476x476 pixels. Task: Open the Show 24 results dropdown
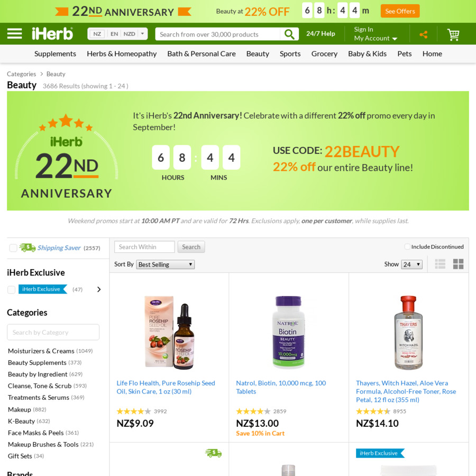point(411,264)
